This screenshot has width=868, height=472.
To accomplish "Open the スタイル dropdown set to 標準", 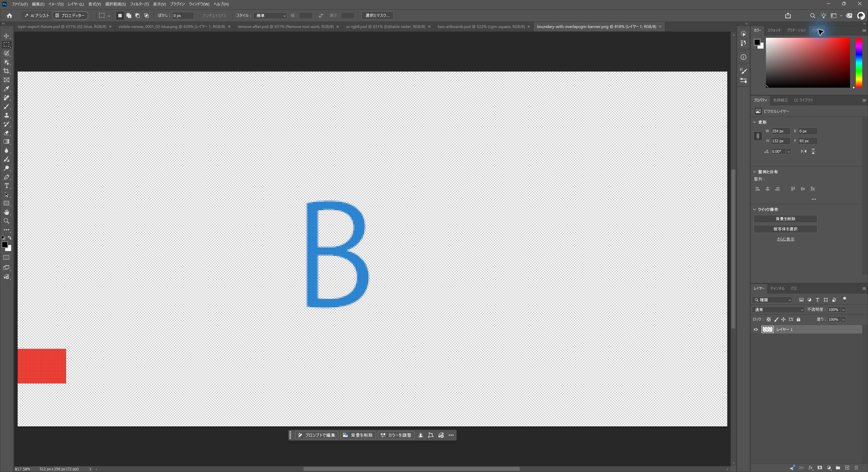I will [271, 15].
